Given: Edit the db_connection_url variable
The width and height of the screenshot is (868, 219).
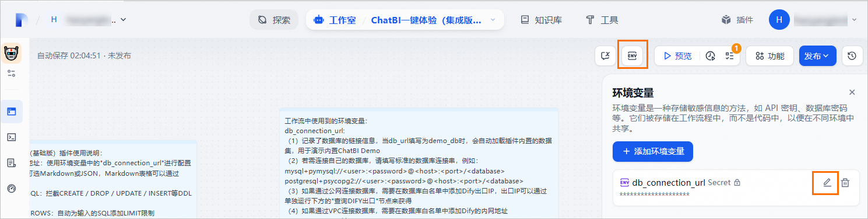Looking at the screenshot, I should 827,183.
